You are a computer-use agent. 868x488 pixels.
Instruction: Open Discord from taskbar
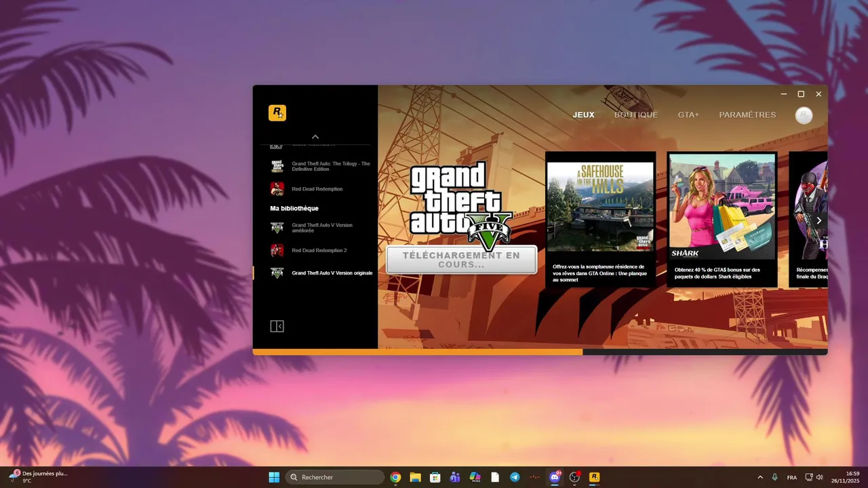point(555,477)
